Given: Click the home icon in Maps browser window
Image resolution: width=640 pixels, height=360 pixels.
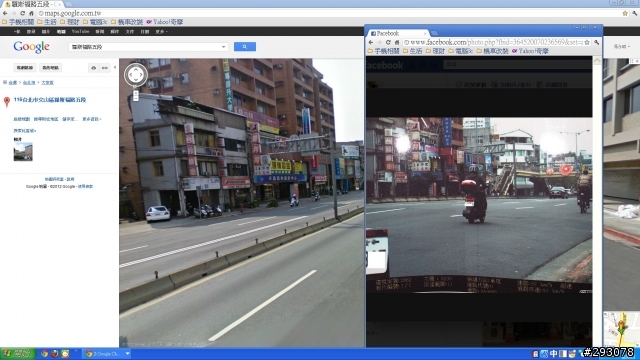Looking at the screenshot, I should coord(31,13).
